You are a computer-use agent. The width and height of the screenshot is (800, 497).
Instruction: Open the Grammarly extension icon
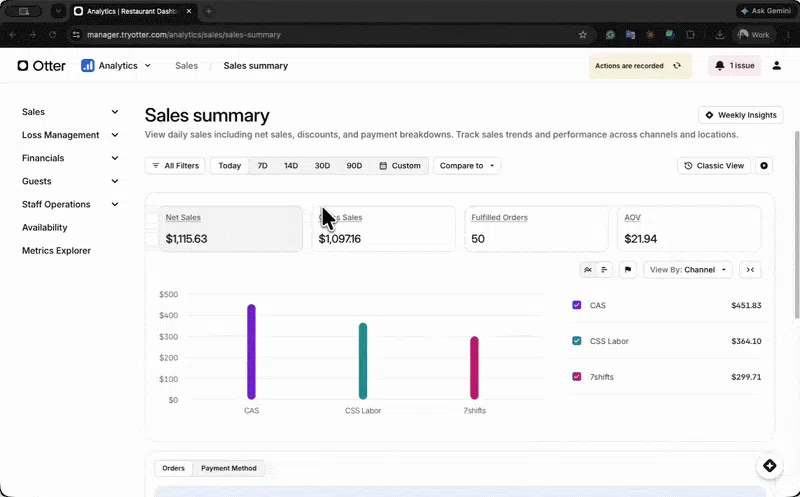pyautogui.click(x=610, y=35)
